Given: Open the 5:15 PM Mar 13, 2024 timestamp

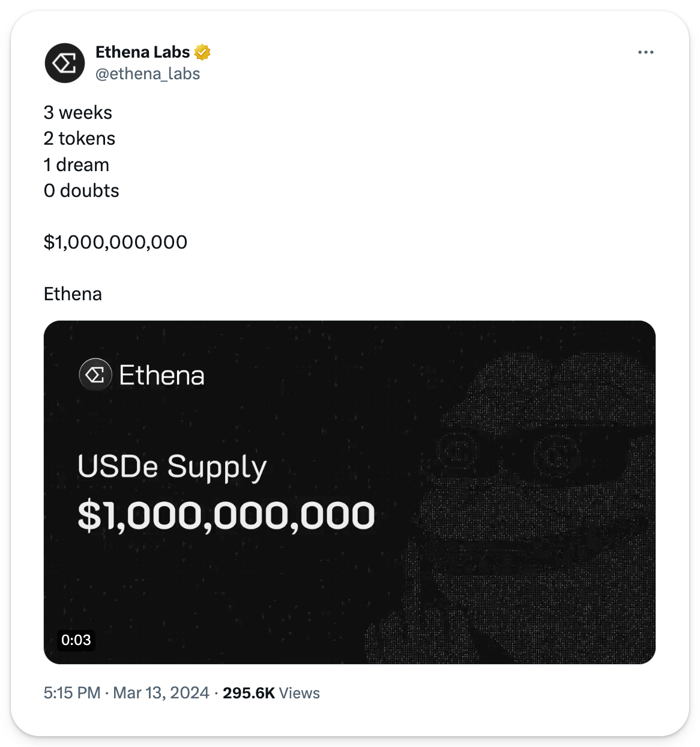Looking at the screenshot, I should [126, 693].
